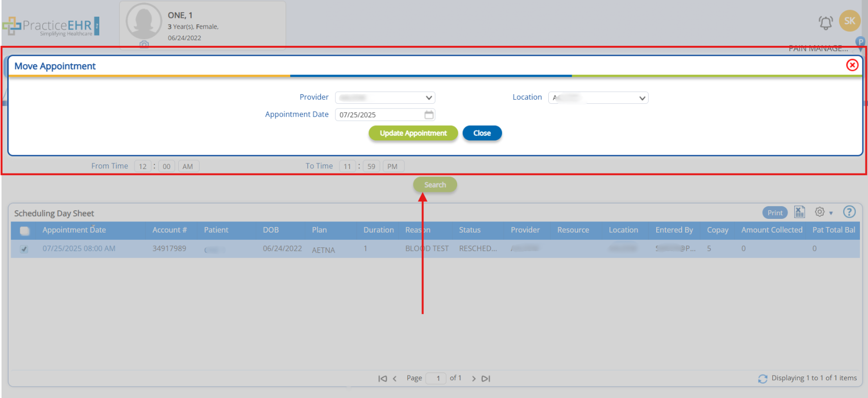
Task: Go to the next page arrow
Action: coord(473,379)
